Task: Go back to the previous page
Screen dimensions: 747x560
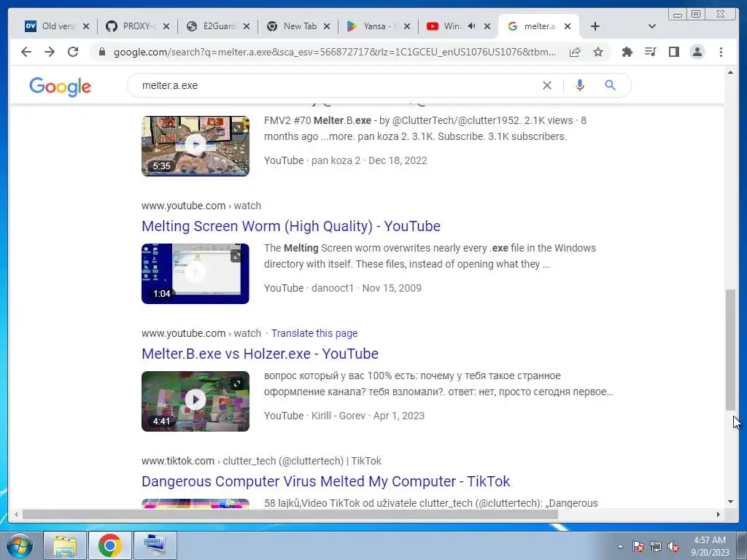Action: tap(26, 52)
